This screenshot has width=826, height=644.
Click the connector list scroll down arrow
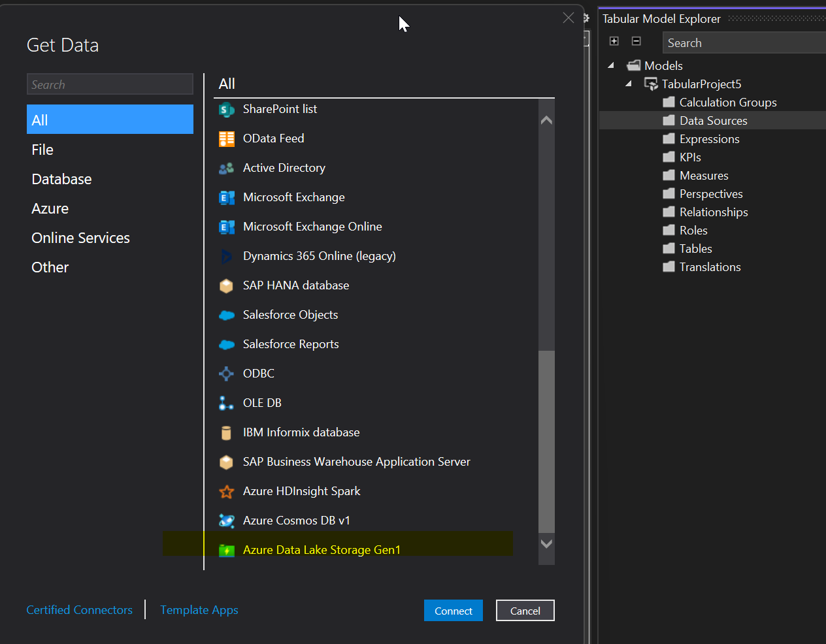(547, 543)
